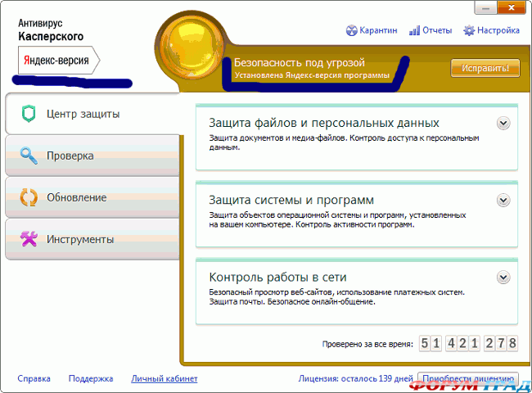Screen dimensions: 532x393
Task: Click the Защита файлов и персональных данных heading
Action: pos(324,123)
